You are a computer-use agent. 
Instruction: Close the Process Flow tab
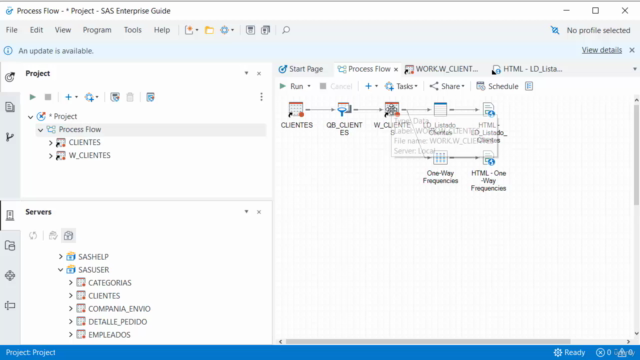(x=396, y=69)
